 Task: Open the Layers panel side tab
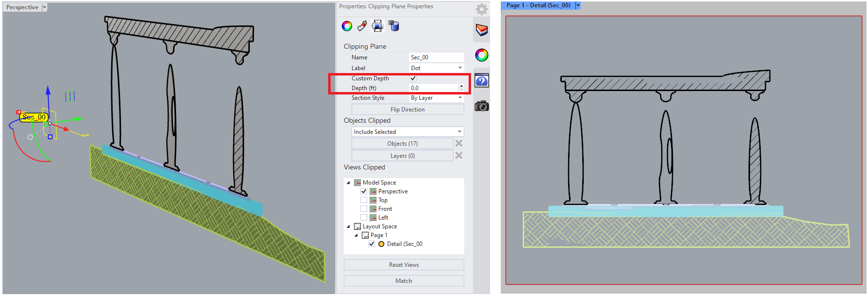(x=482, y=30)
